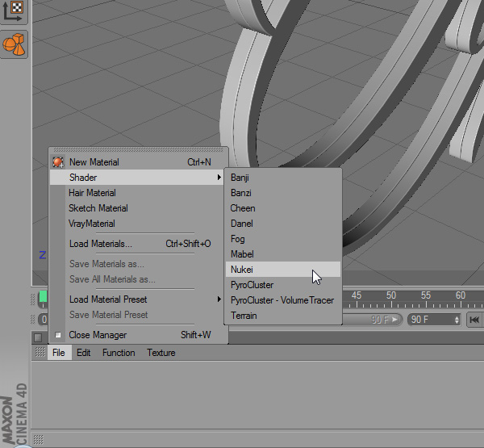Pick the PyroCluster - VolumeTracer shader
Image resolution: width=484 pixels, height=448 pixels.
[282, 300]
